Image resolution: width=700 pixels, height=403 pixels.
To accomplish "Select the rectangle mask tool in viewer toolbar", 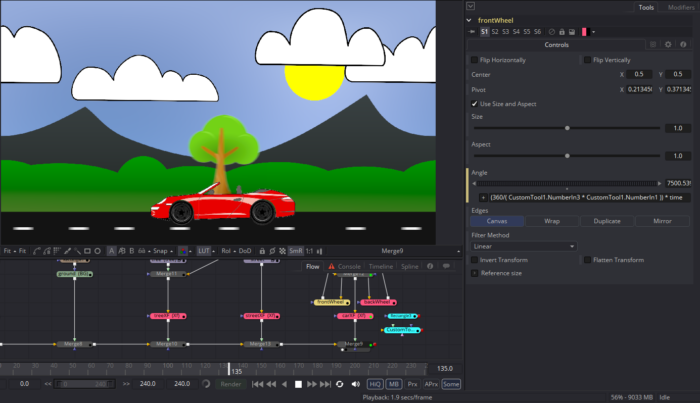I will pos(88,251).
